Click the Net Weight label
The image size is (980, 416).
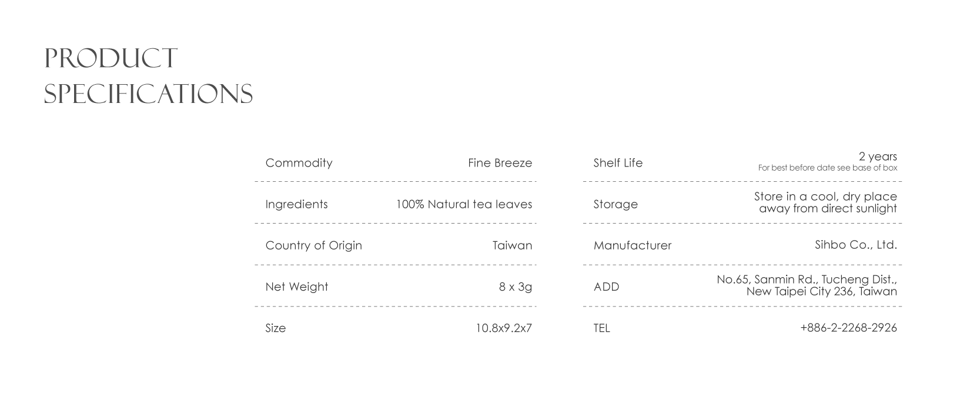tap(296, 287)
